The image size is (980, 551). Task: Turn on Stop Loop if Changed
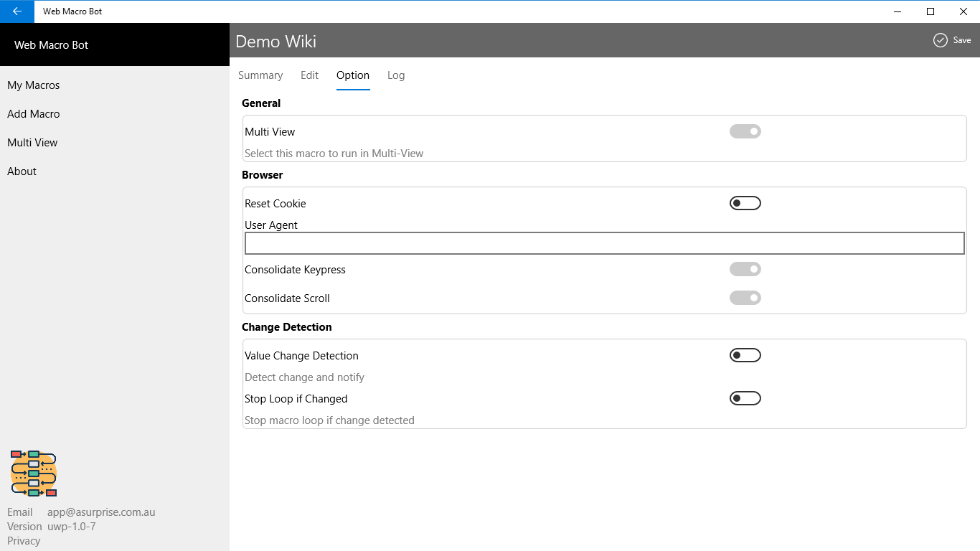[745, 398]
